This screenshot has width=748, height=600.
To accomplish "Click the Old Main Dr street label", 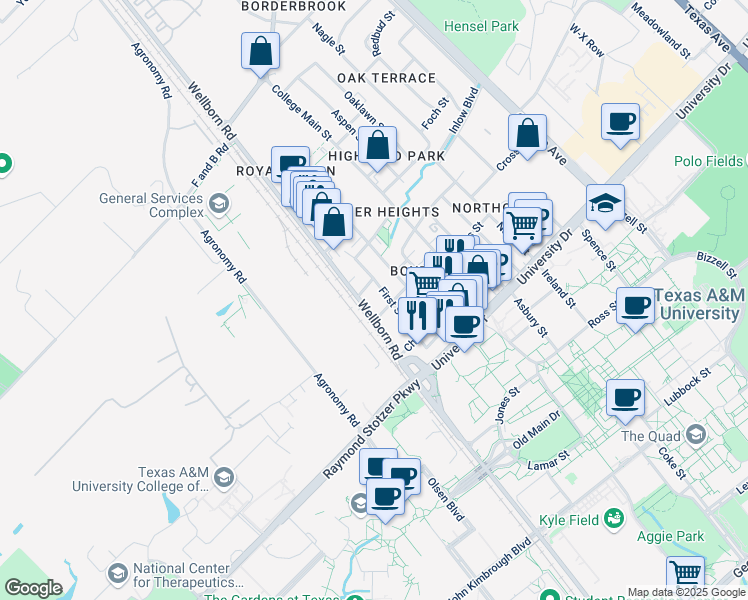I will [537, 430].
